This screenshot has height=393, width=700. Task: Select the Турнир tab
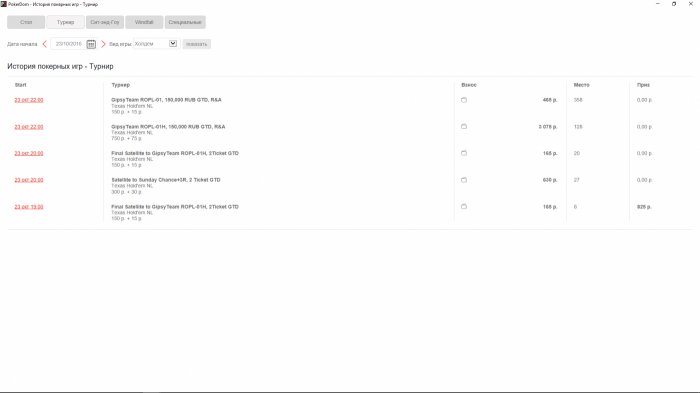coord(66,22)
